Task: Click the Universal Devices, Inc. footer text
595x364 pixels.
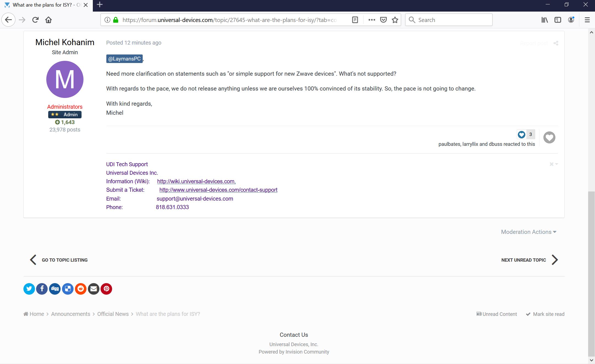Action: click(294, 344)
